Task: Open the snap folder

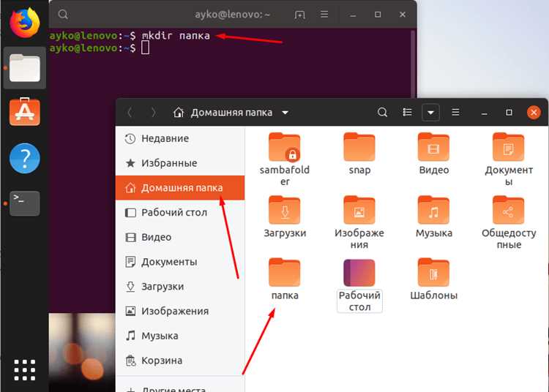Action: pyautogui.click(x=359, y=147)
